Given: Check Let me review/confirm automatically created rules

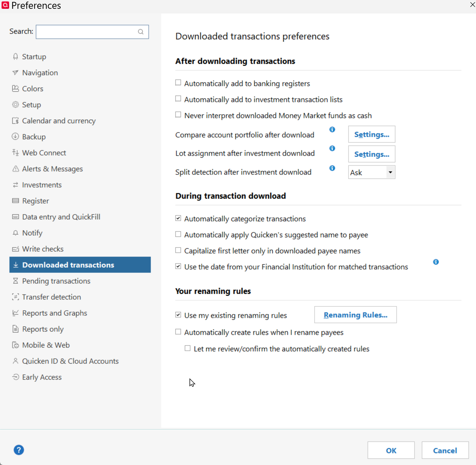Looking at the screenshot, I should (x=188, y=348).
